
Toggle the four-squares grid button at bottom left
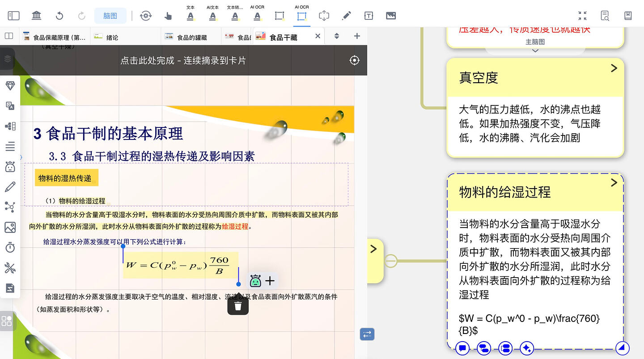pyautogui.click(x=7, y=321)
